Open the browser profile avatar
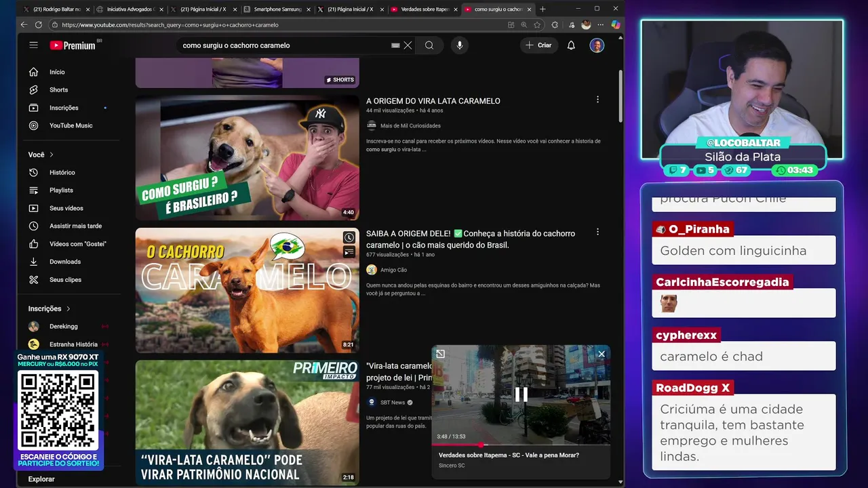This screenshot has height=488, width=868. (586, 24)
